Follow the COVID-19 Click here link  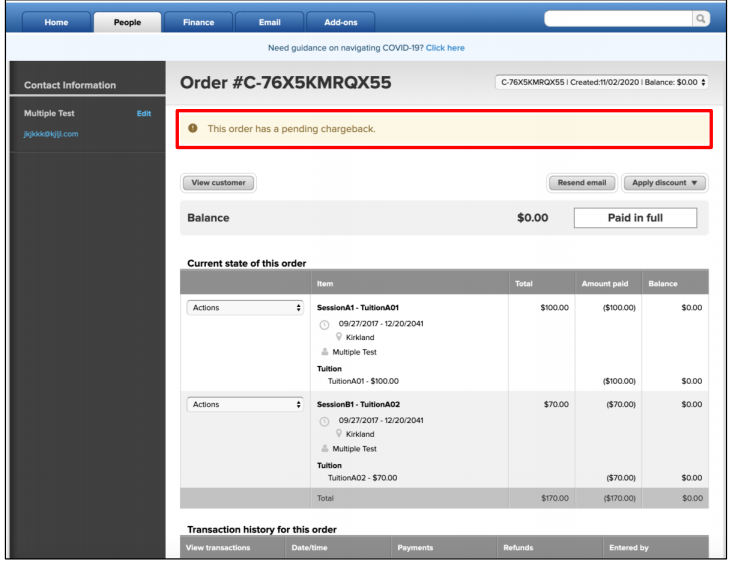pos(445,48)
